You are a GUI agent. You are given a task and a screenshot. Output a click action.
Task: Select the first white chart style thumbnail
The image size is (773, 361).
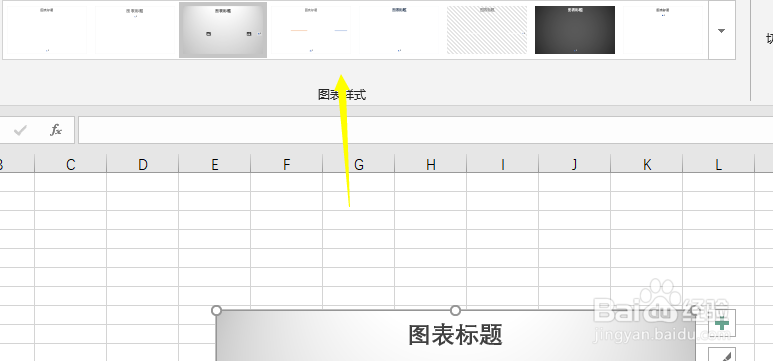(x=47, y=30)
